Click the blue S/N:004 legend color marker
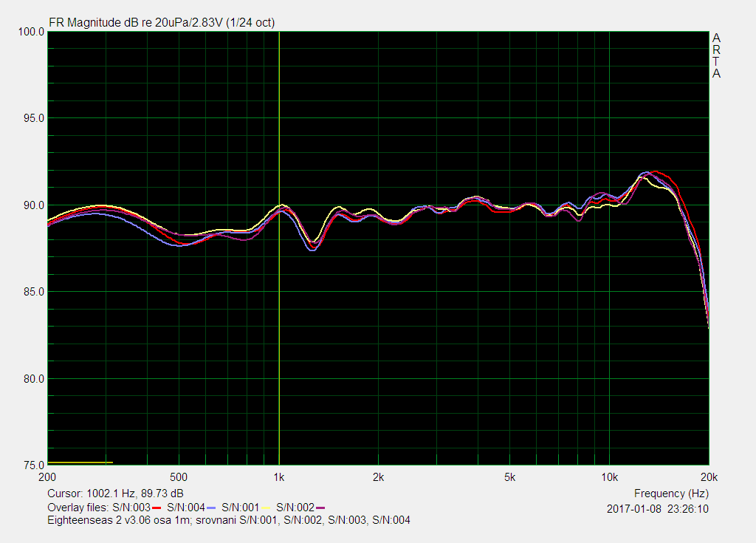 pos(210,508)
